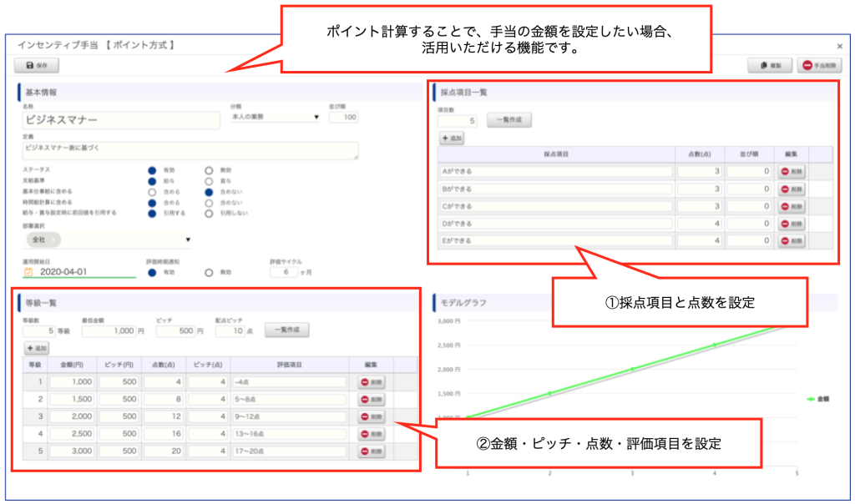Image resolution: width=855 pixels, height=504 pixels.
Task: Delete grade 1 row in 等級一覧
Action: coord(372,381)
